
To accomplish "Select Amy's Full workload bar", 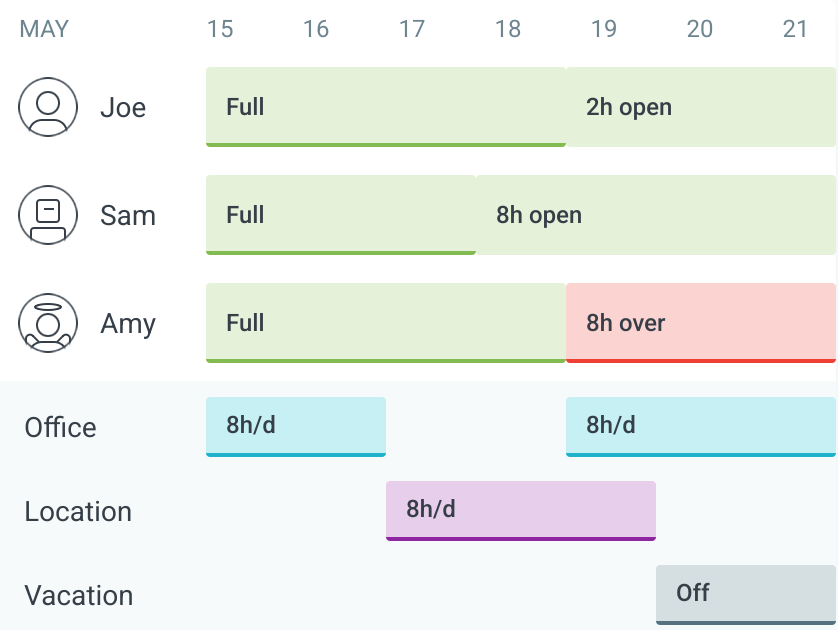I will (386, 323).
